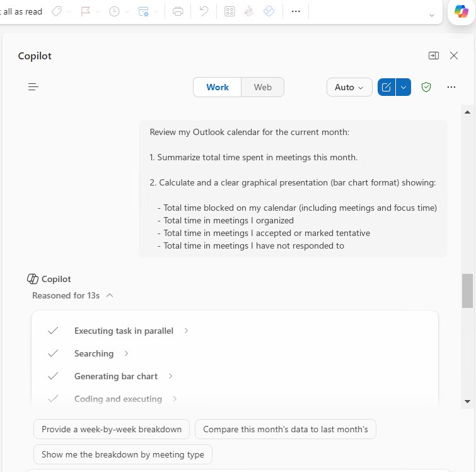The width and height of the screenshot is (476, 472).
Task: Click the colorful Copilot logo button
Action: click(461, 11)
